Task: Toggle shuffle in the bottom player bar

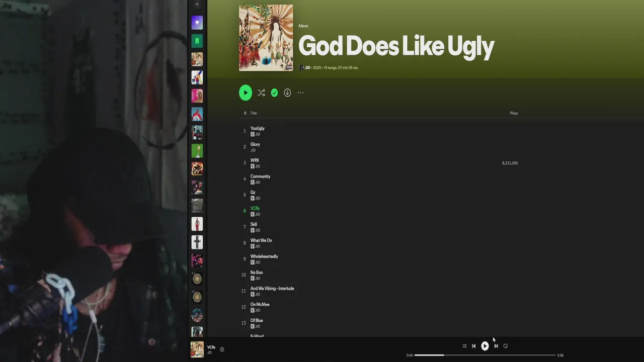Action: click(x=464, y=346)
